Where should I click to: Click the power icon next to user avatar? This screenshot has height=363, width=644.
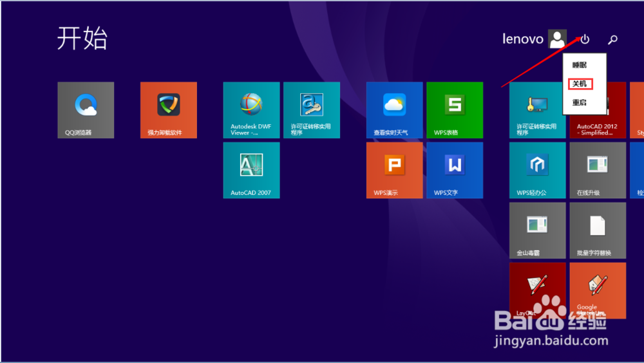point(585,39)
